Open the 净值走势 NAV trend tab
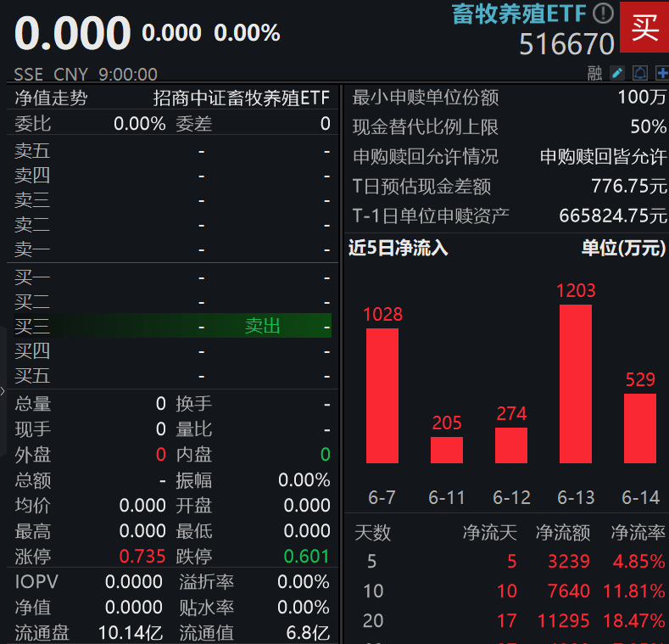The width and height of the screenshot is (669, 644). point(51,98)
